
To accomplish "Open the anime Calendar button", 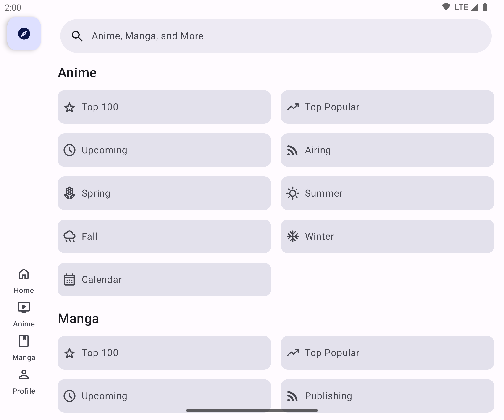I will pyautogui.click(x=164, y=279).
